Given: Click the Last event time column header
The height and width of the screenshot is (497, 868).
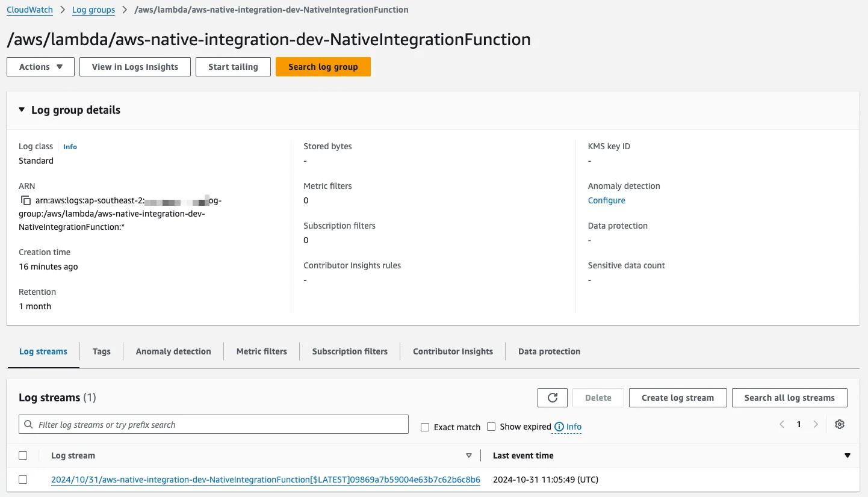Looking at the screenshot, I should [523, 455].
